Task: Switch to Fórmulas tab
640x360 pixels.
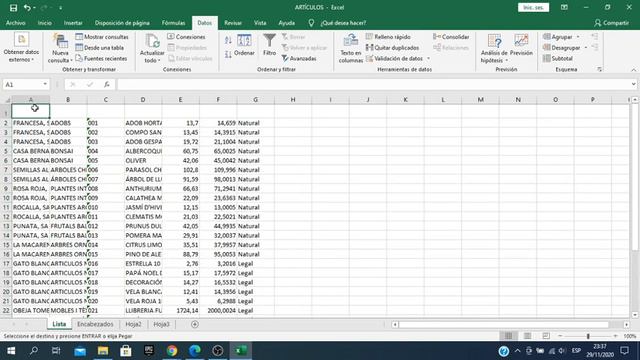Action: click(x=173, y=23)
